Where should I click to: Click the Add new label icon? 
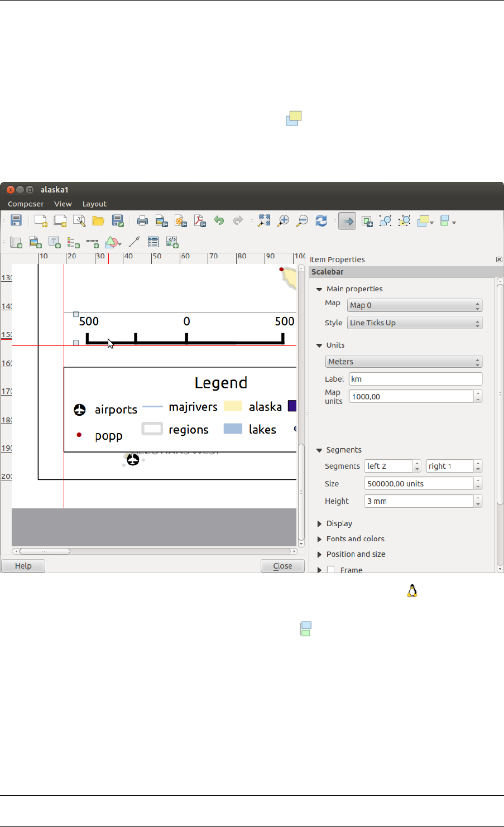(55, 242)
